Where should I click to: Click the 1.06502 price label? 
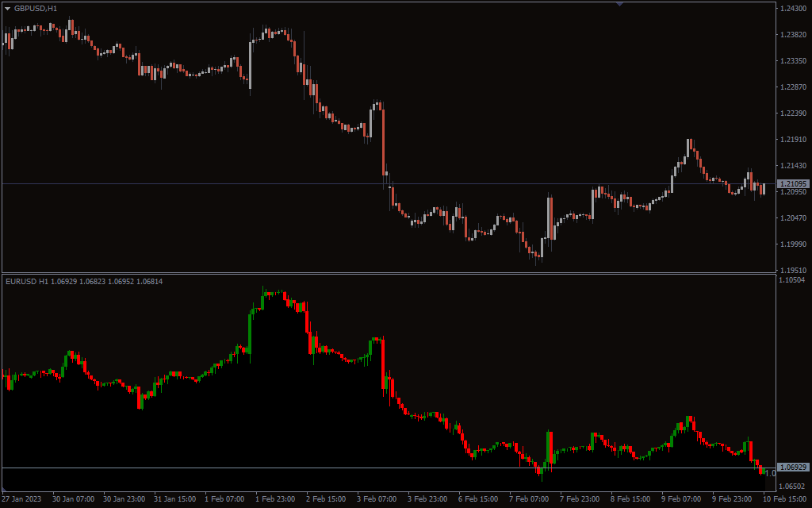click(x=793, y=487)
